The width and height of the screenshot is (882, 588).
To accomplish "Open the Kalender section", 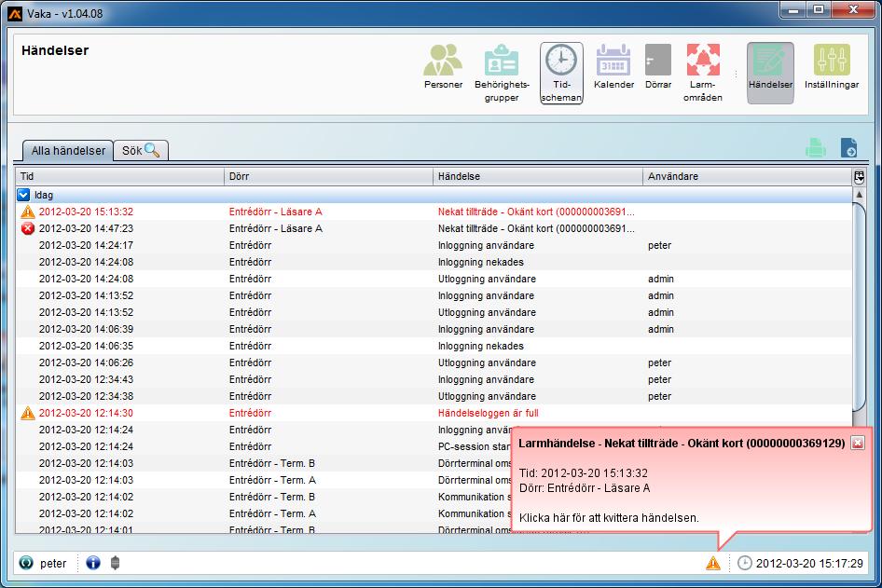I will point(613,66).
